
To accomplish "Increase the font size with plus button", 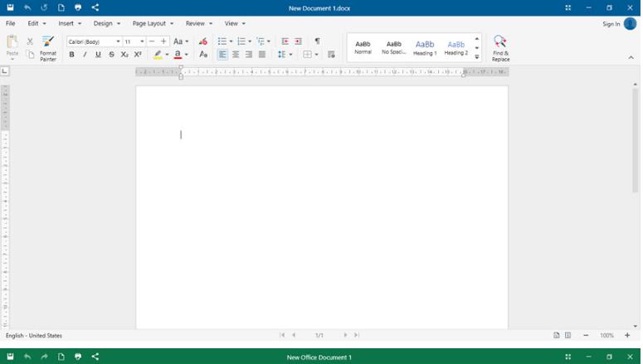I will point(163,41).
